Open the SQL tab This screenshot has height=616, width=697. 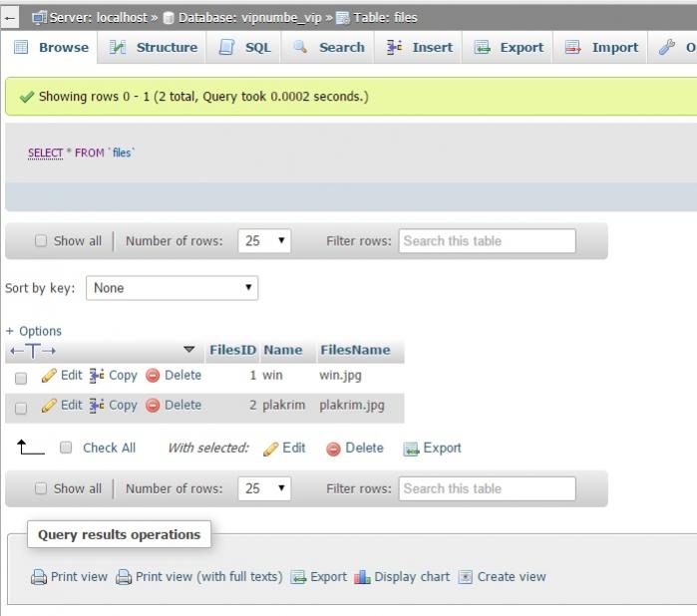point(244,47)
